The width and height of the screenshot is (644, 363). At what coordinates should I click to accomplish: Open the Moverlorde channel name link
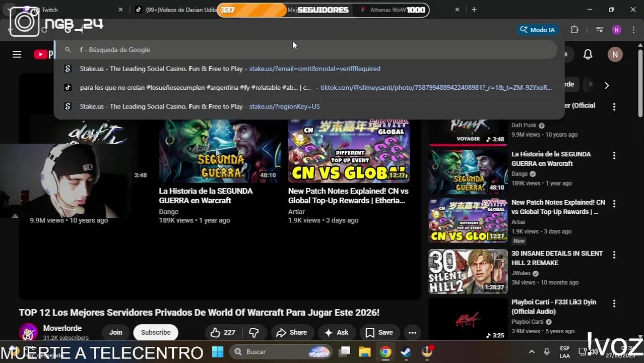pos(62,328)
